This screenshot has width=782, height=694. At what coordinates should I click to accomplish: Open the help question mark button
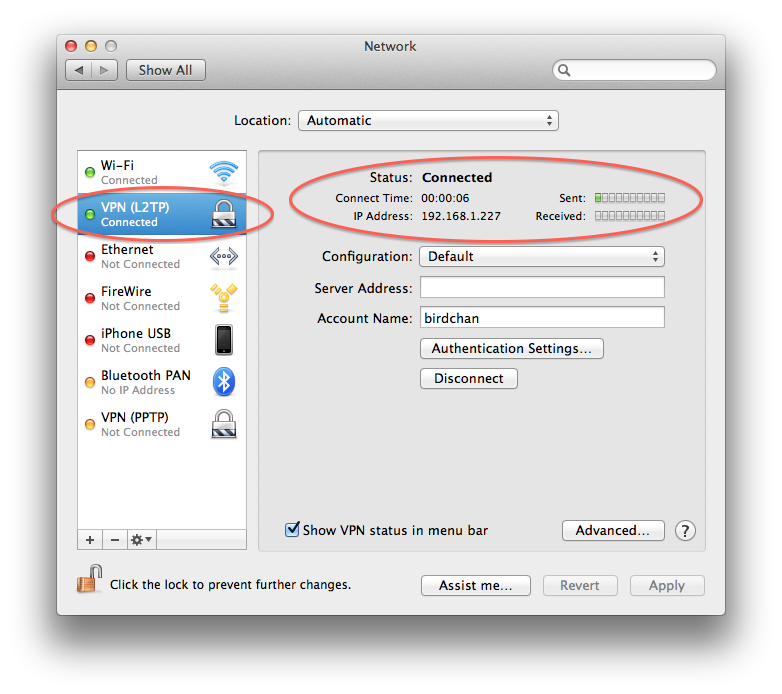click(x=685, y=530)
